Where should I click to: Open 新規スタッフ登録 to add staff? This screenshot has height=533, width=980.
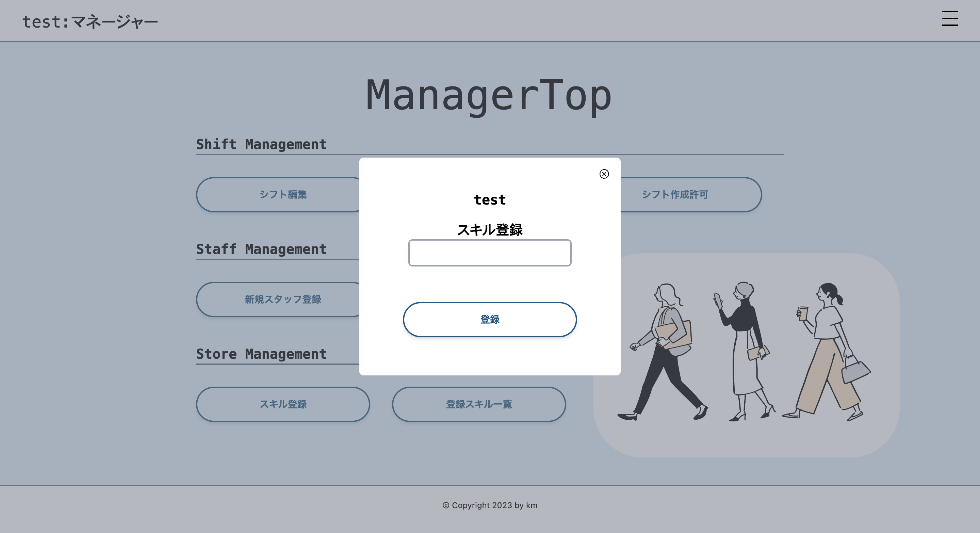[283, 300]
